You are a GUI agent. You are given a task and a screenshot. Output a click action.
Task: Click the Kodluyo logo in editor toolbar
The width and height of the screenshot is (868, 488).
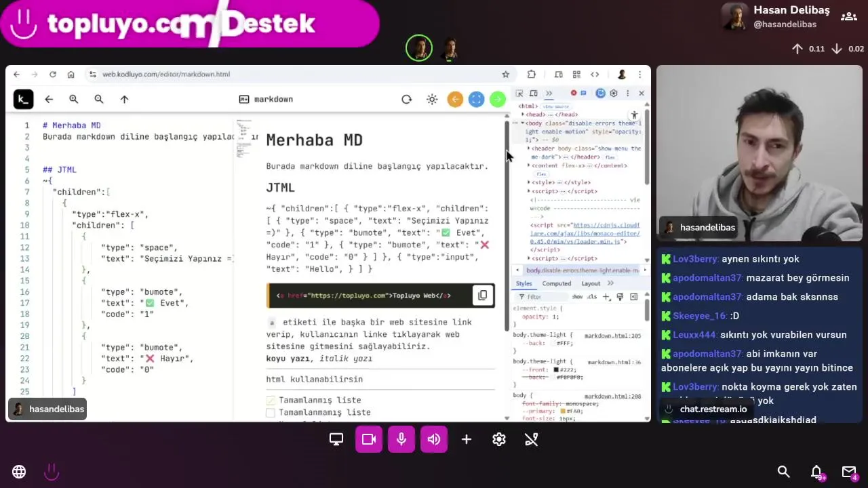23,100
